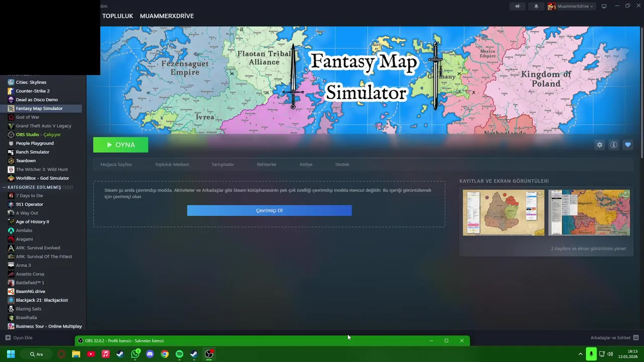
Task: Open the second screenshot thumbnail with orange map
Action: pos(589,213)
